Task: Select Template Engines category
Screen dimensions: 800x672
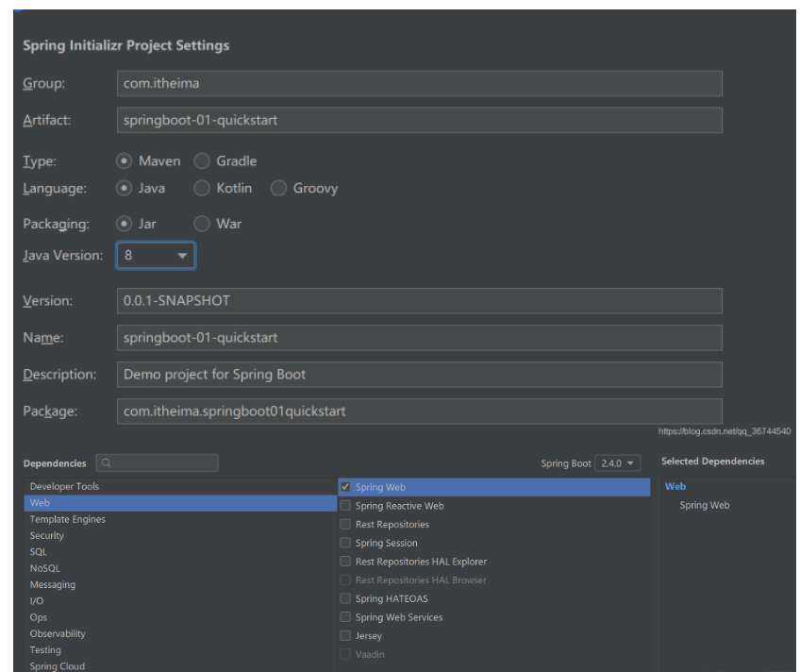Action: click(x=180, y=519)
